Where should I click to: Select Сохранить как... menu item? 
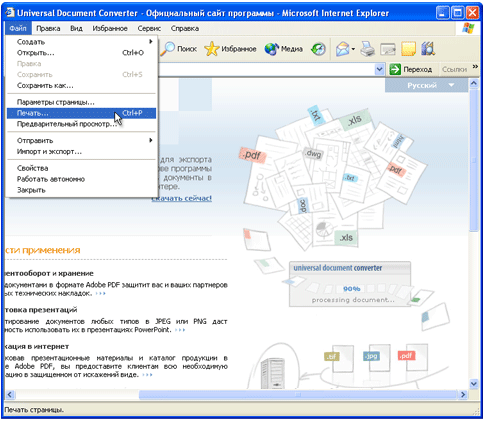[81, 86]
